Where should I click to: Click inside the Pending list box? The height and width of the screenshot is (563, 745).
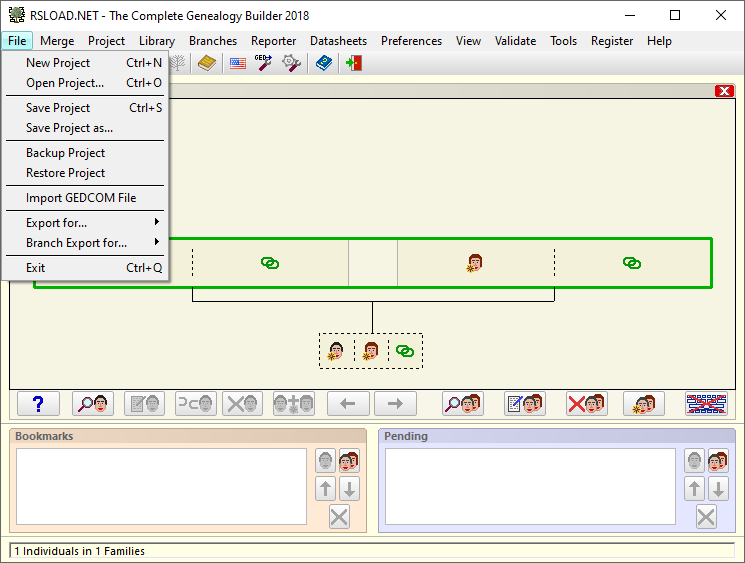530,487
